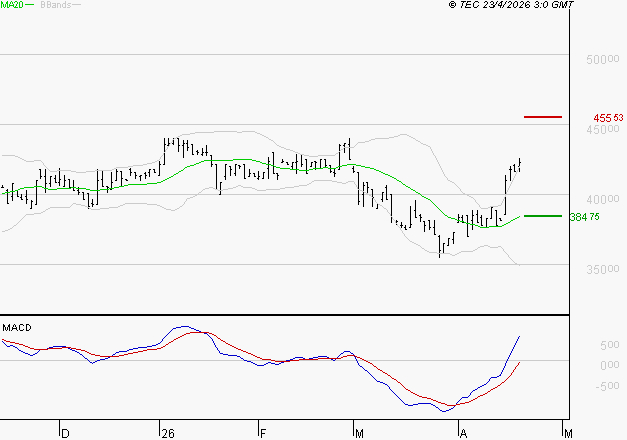Click the BBands legend label
The width and height of the screenshot is (627, 440).
56,5
